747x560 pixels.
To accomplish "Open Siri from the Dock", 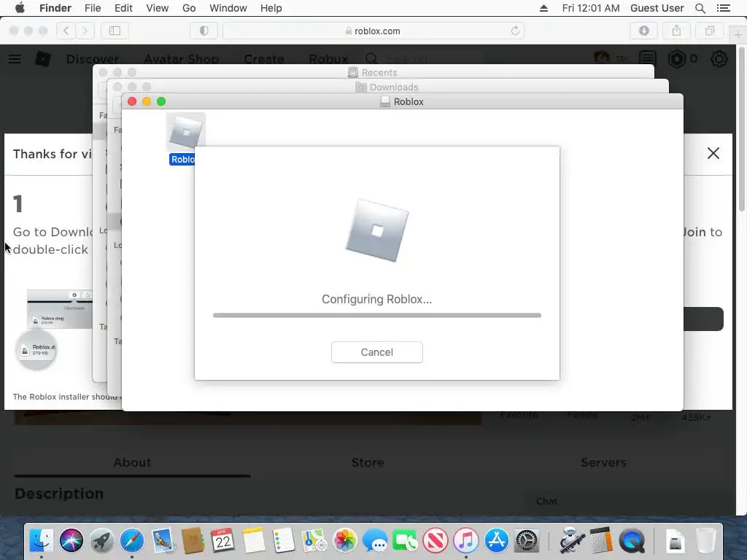I will pos(71,541).
